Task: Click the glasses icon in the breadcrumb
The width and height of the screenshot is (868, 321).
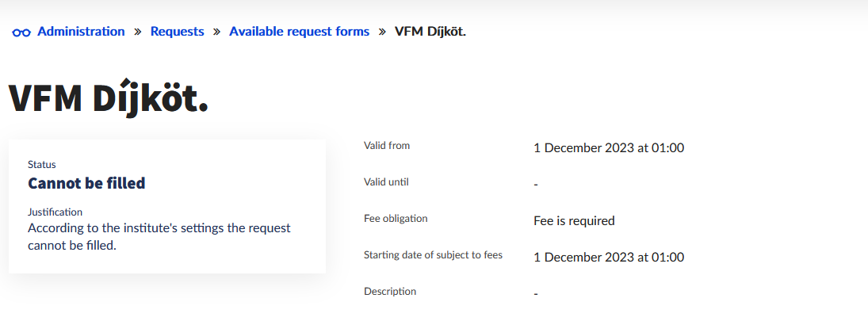Action: tap(21, 32)
